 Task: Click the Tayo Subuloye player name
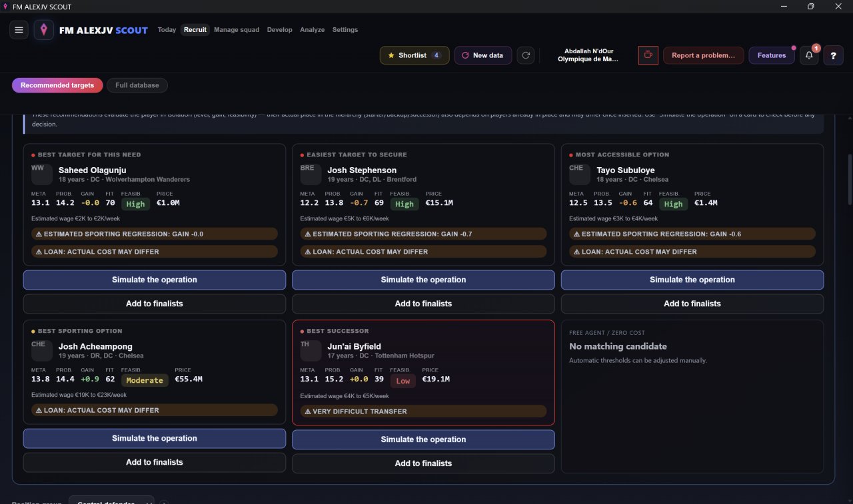tap(625, 170)
